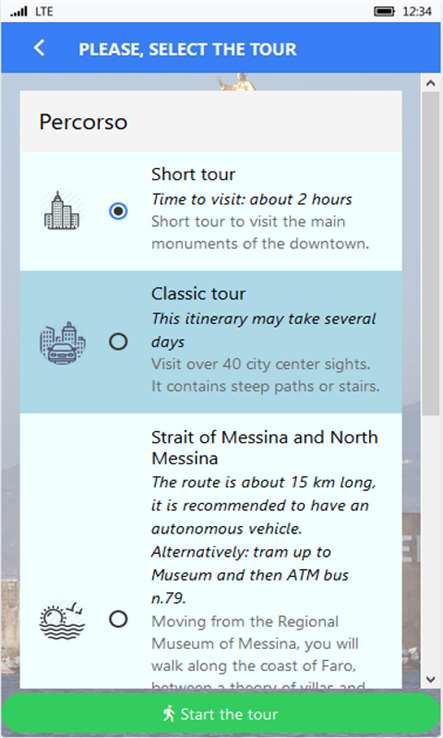Click the Short tour title text

[x=193, y=174]
